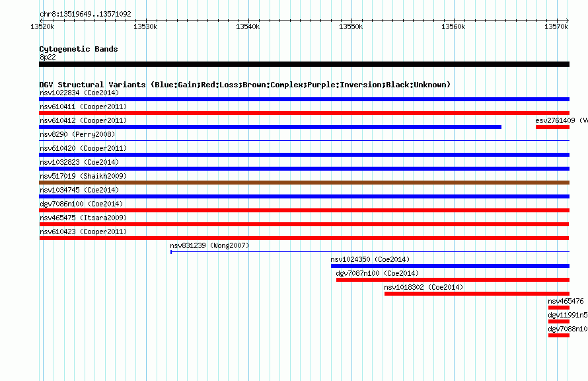Image resolution: width=588 pixels, height=381 pixels.
Task: Click the 8p22 band label
Action: tap(48, 57)
